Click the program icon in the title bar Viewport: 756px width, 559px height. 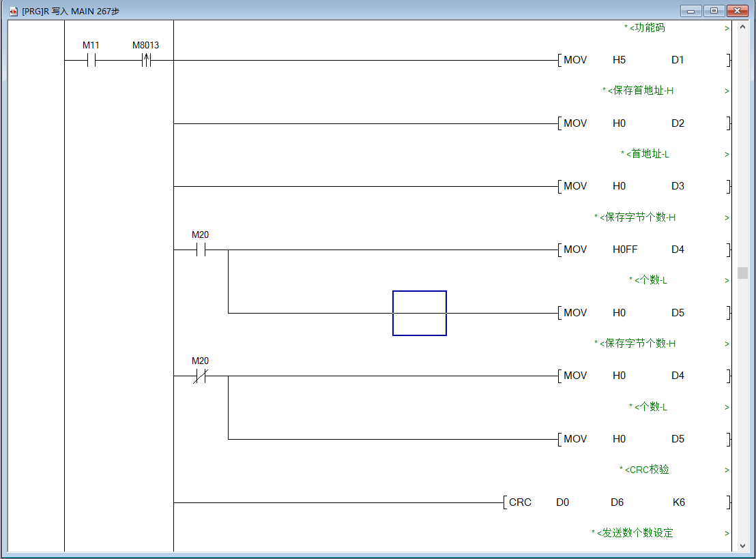coord(13,11)
